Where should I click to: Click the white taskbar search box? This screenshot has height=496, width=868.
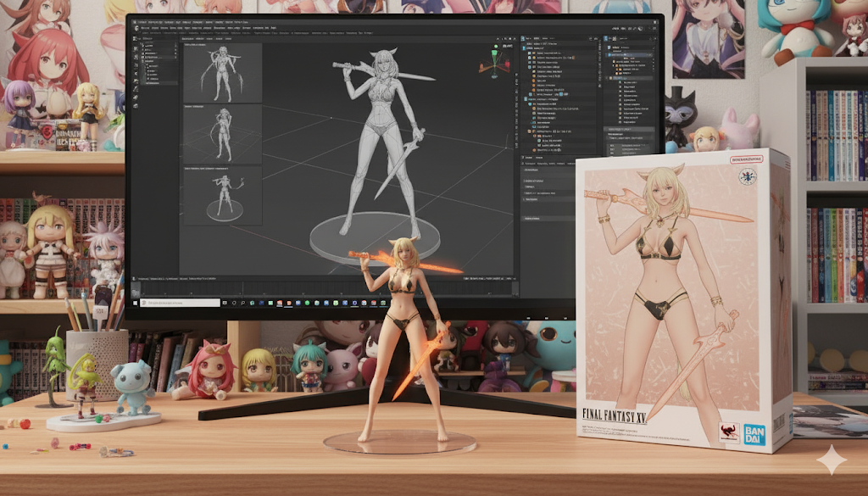pos(180,303)
